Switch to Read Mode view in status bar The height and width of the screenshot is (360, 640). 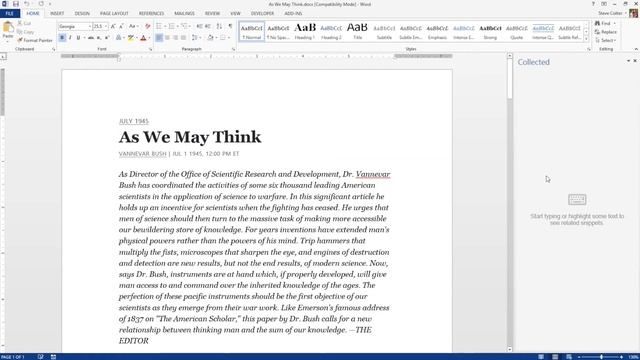[541, 357]
